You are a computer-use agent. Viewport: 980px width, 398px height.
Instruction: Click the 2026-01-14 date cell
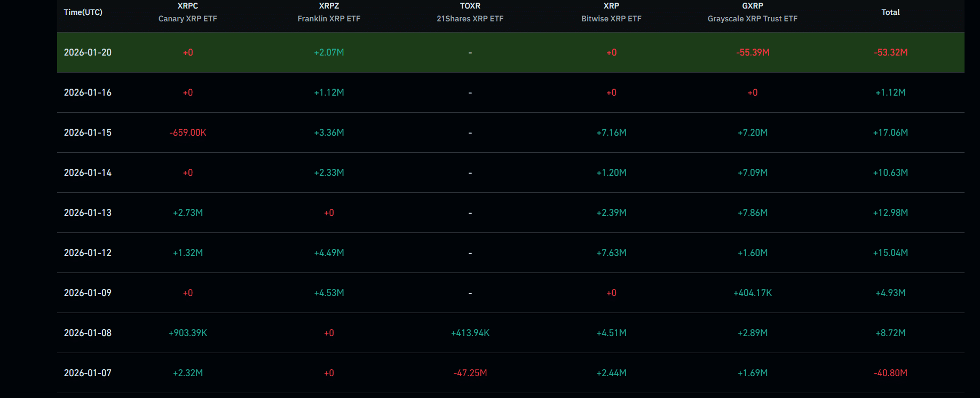pos(88,173)
